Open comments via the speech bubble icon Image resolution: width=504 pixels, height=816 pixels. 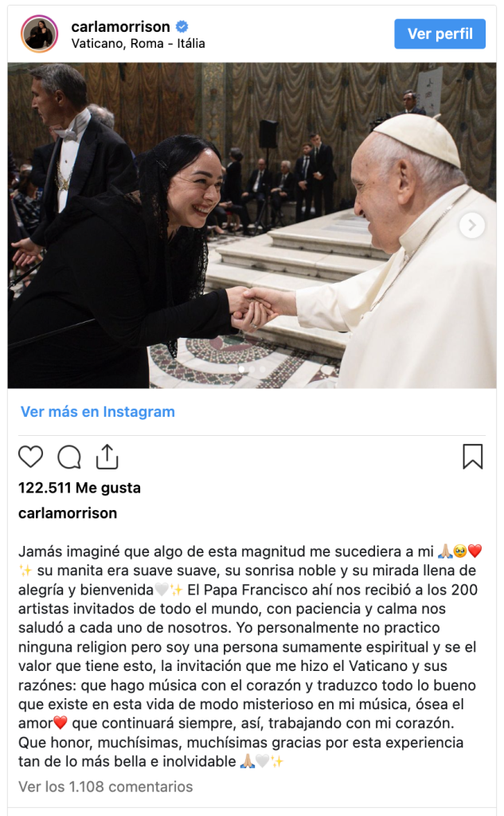pyautogui.click(x=69, y=457)
